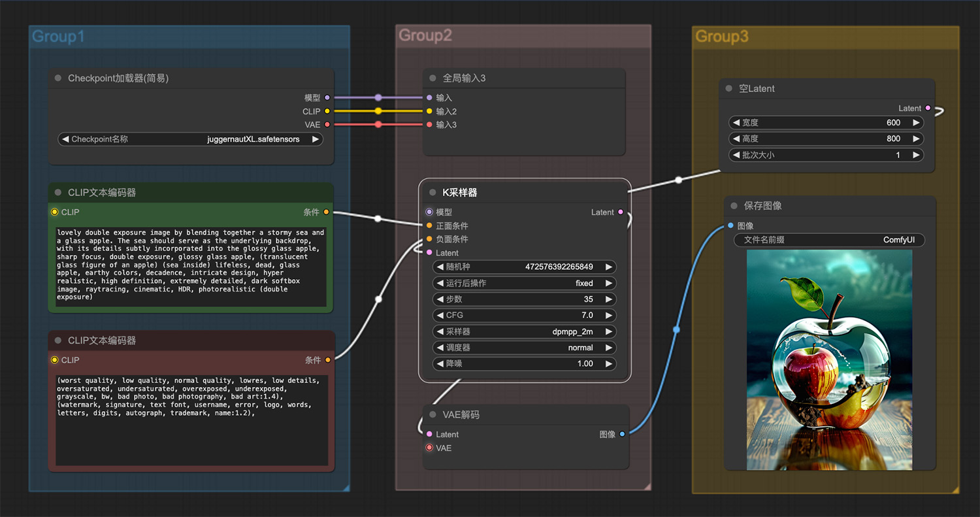Viewport: 980px width, 517px height.
Task: Collapse the positive CLIP文本编码器 node with its dot
Action: [58, 193]
